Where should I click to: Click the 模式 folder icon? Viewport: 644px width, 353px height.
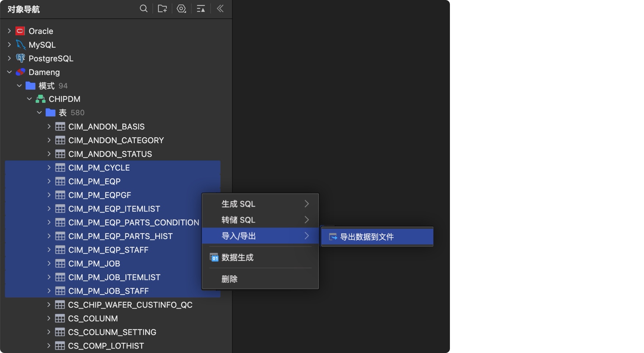pos(31,86)
